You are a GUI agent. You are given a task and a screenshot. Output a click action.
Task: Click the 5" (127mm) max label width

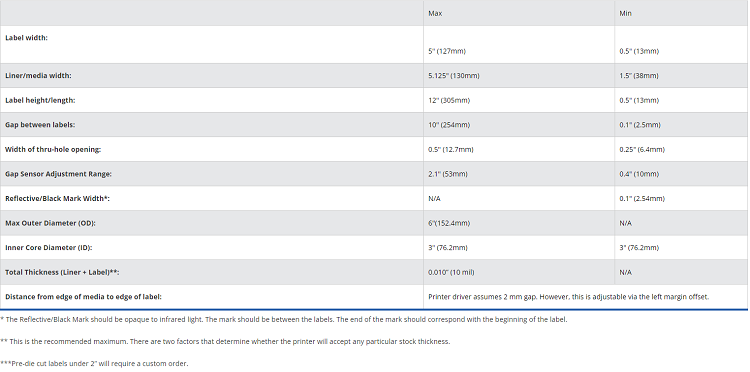click(447, 51)
